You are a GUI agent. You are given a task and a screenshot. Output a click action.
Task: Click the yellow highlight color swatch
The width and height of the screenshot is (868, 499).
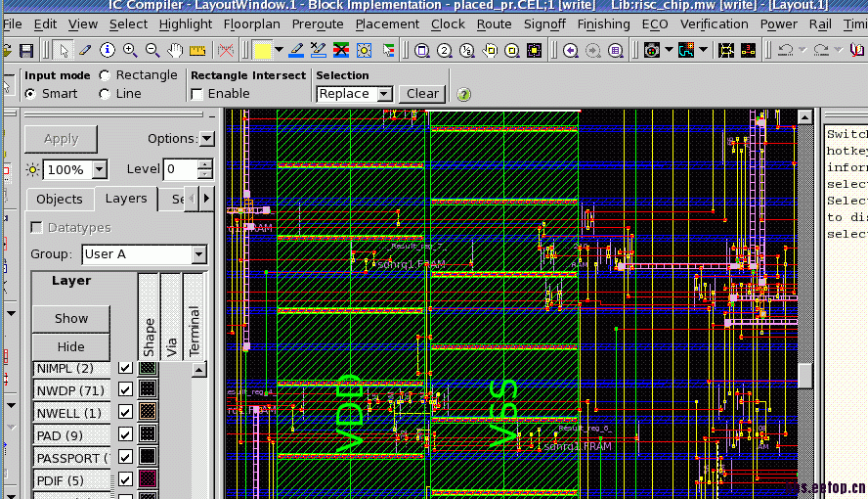[262, 51]
